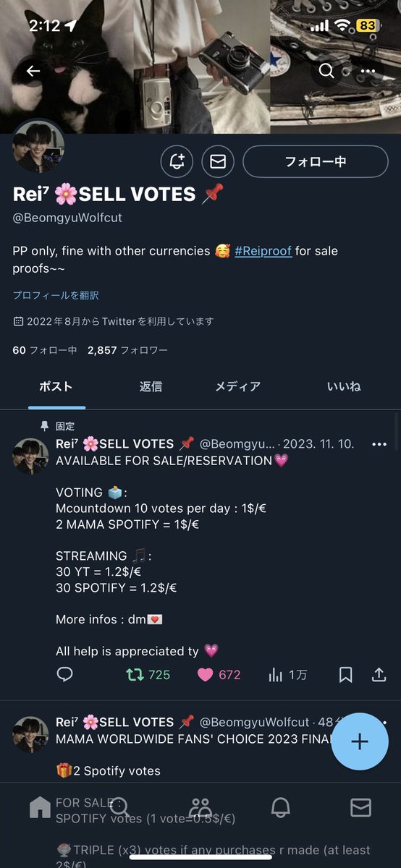
Task: Open header three-dot more options
Action: 368,71
